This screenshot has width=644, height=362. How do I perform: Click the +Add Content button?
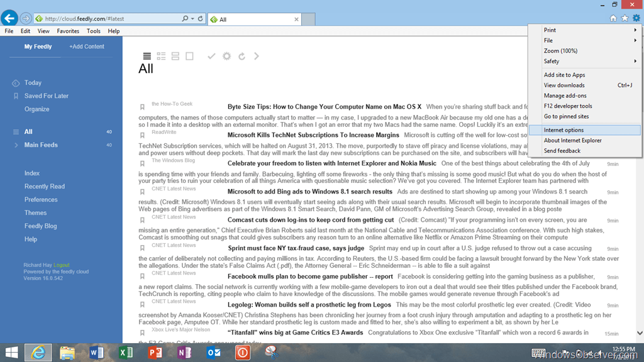click(87, 47)
